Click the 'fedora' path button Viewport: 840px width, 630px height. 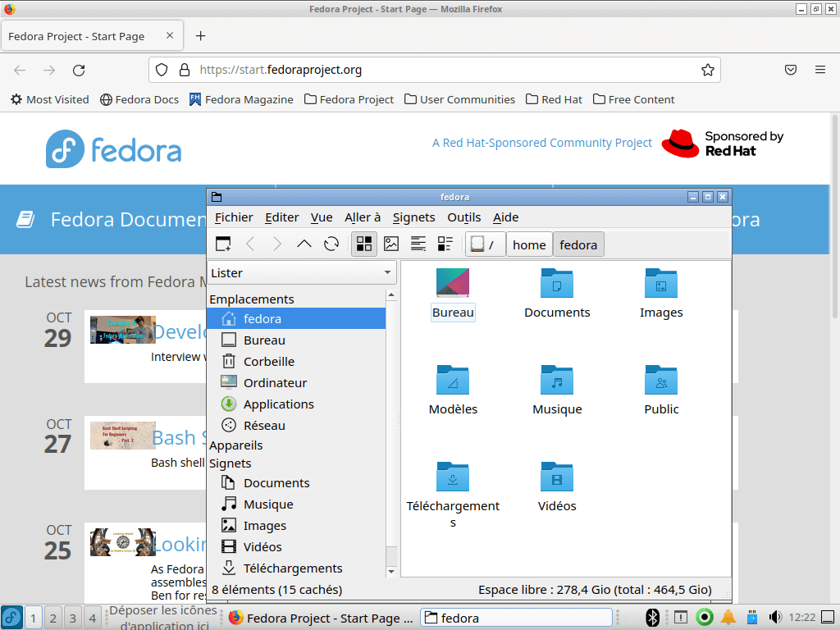click(578, 244)
